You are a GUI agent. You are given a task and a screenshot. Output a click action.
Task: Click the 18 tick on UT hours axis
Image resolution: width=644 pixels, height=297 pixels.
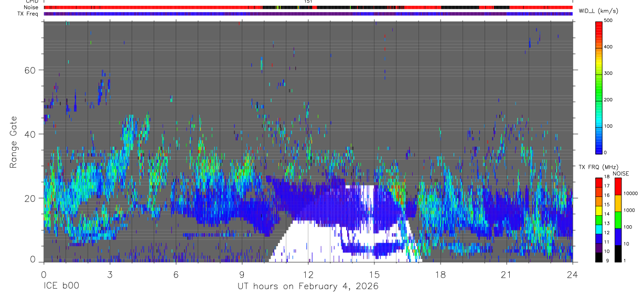pos(441,274)
